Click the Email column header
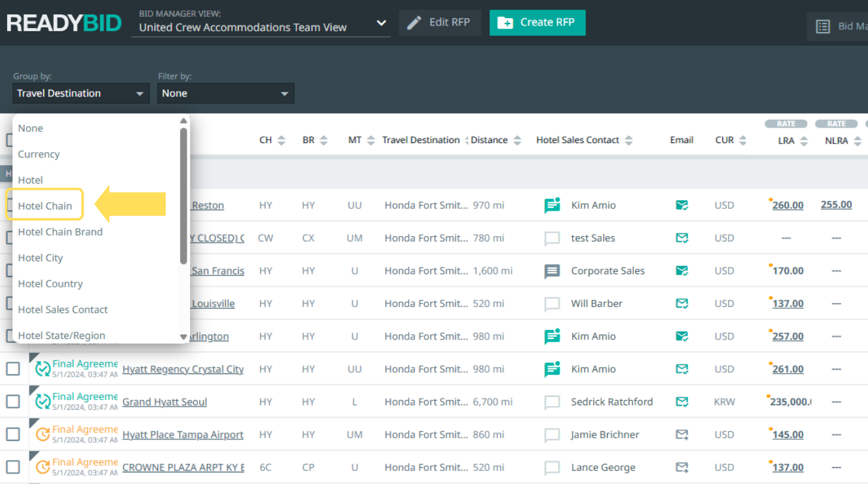Screen dimensions: 868x484 [682, 140]
